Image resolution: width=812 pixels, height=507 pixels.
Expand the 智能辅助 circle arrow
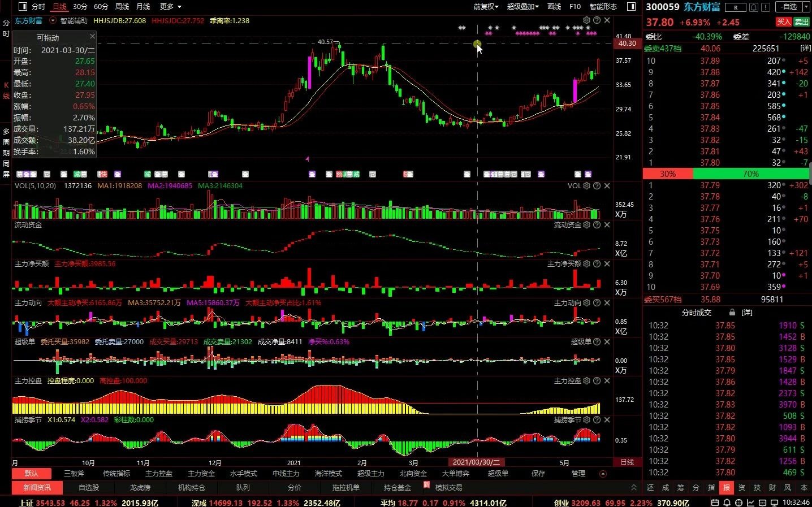click(x=53, y=20)
